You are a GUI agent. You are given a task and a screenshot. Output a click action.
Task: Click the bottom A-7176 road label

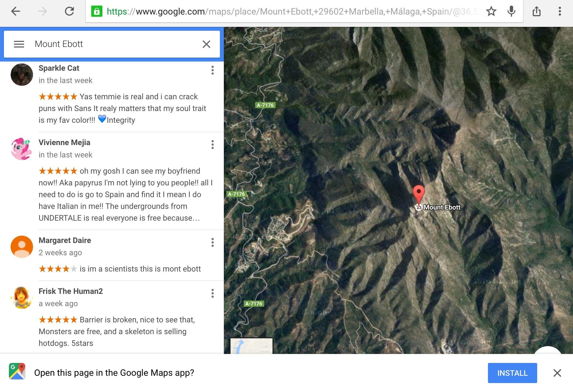click(254, 304)
